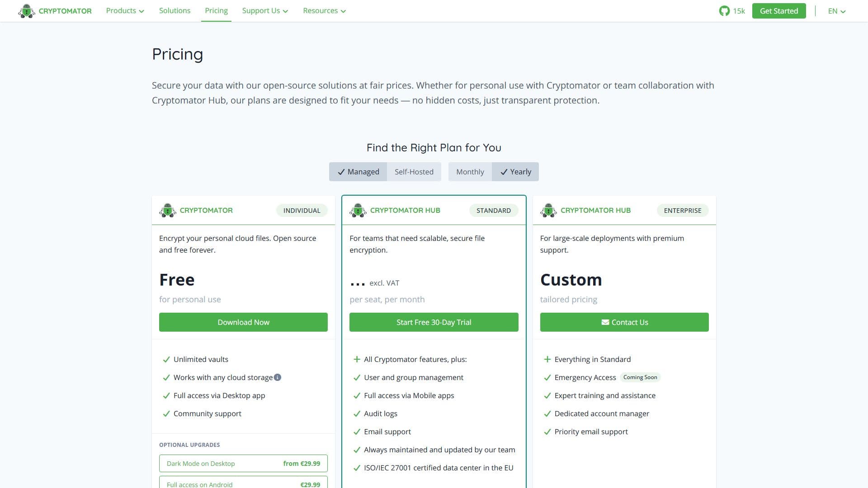
Task: Click the STANDARD badge
Action: tap(494, 211)
